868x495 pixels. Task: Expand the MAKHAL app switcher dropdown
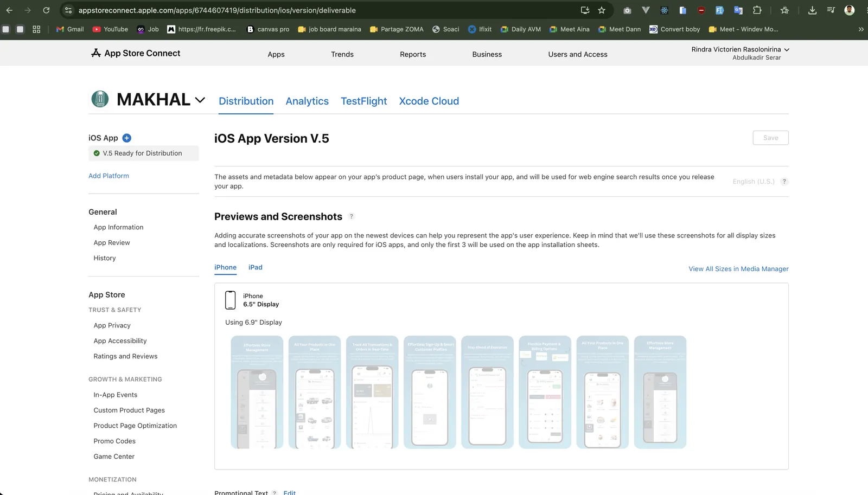click(200, 100)
